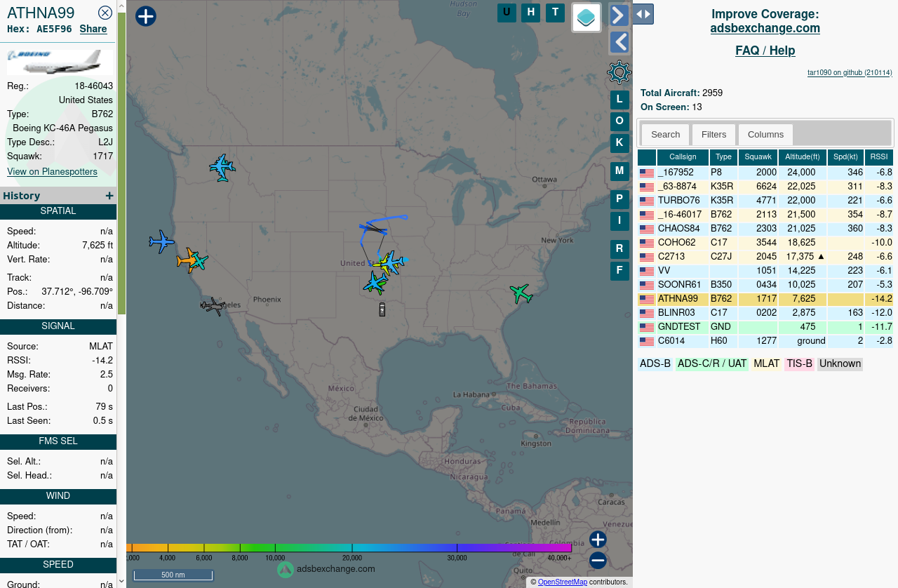
Task: Toggle the U map button
Action: (507, 13)
